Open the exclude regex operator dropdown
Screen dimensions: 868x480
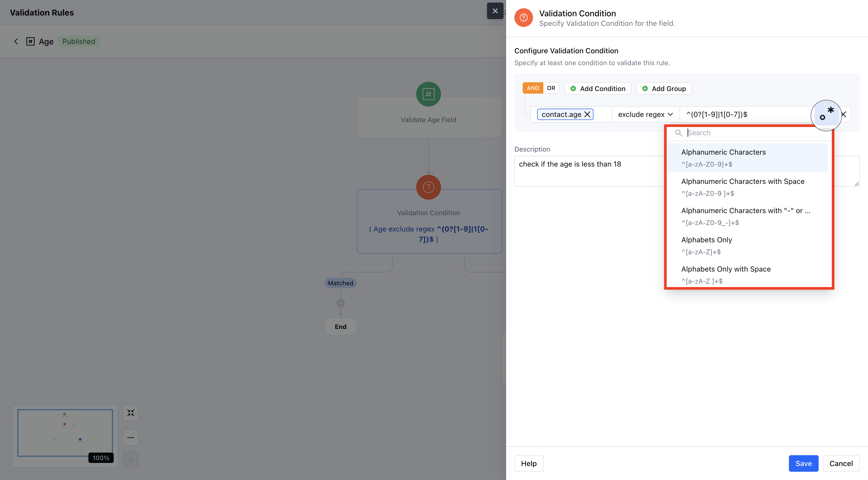(x=645, y=115)
